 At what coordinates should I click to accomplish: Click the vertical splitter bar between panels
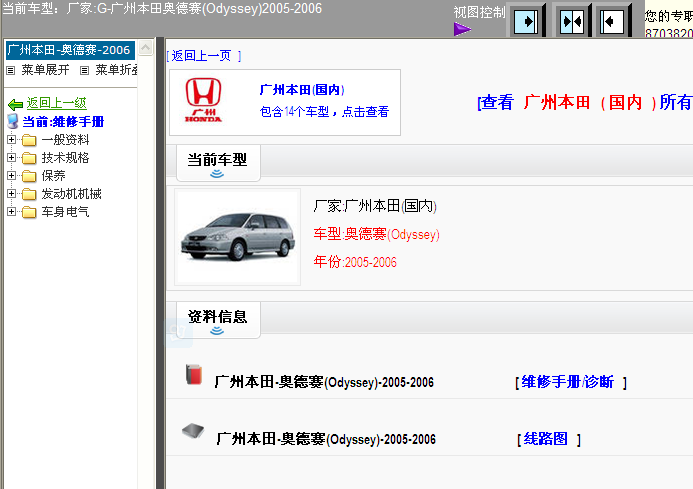[x=160, y=263]
